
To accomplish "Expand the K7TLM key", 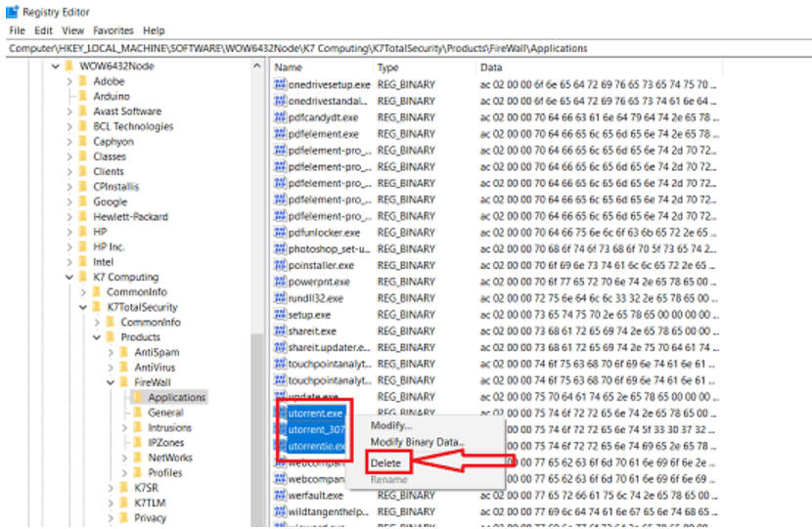I will pos(111,503).
